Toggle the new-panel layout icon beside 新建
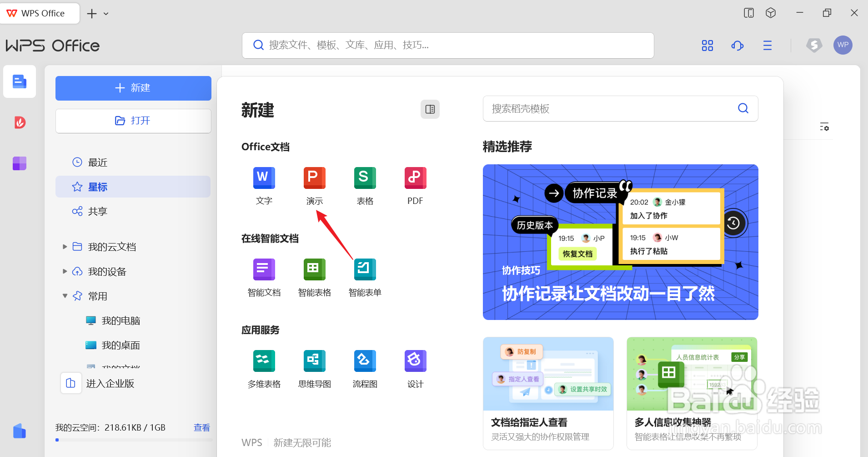868x457 pixels. [x=430, y=109]
